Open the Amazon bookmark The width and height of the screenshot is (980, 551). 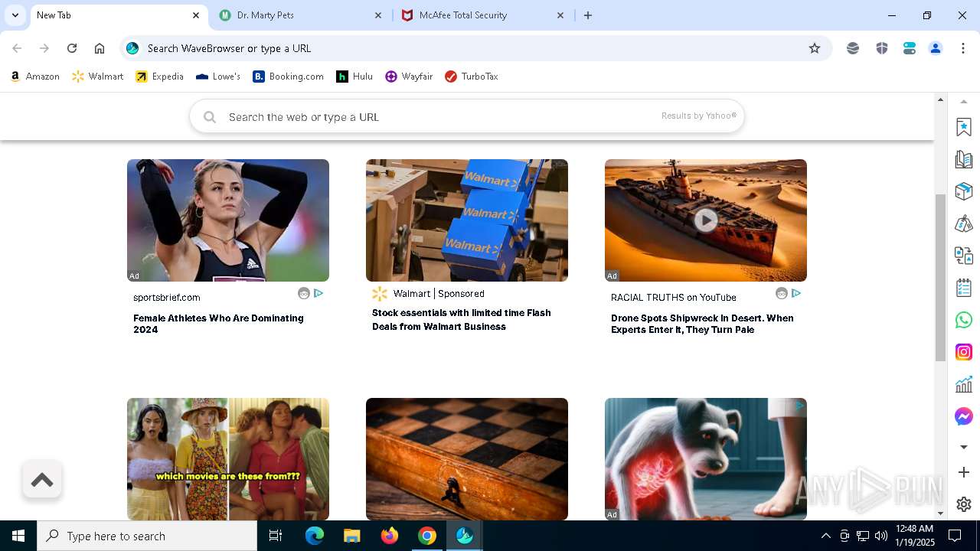[x=35, y=77]
